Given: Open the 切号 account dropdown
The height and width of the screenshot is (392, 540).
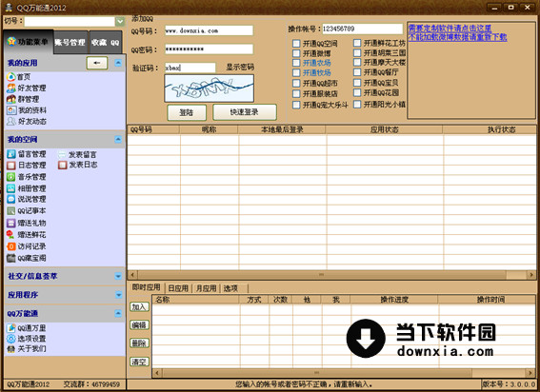Looking at the screenshot, I should click(x=120, y=21).
